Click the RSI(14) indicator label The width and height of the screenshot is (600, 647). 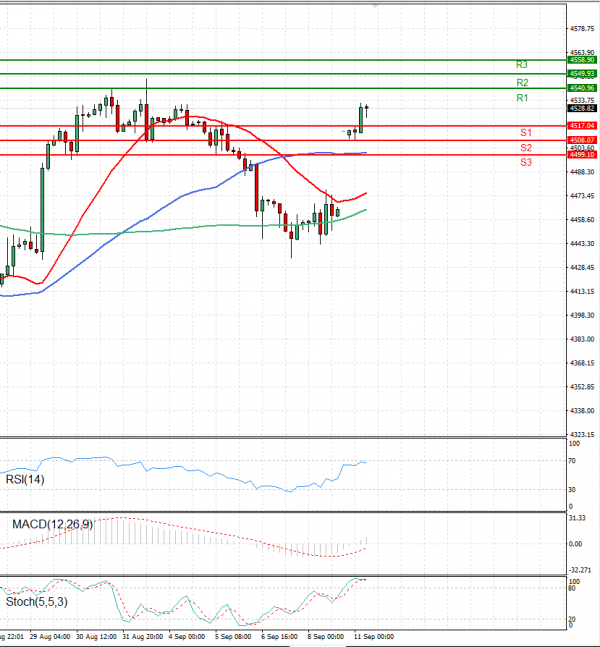click(x=28, y=481)
